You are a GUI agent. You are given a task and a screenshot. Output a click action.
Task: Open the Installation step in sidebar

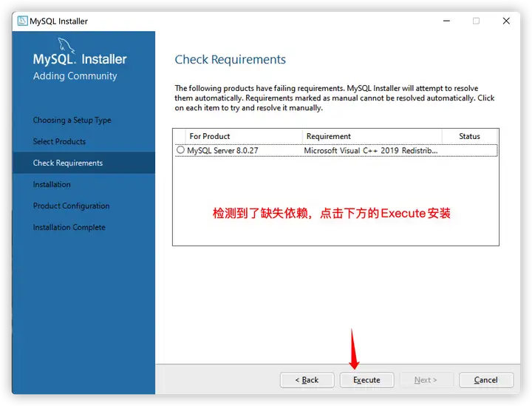52,184
